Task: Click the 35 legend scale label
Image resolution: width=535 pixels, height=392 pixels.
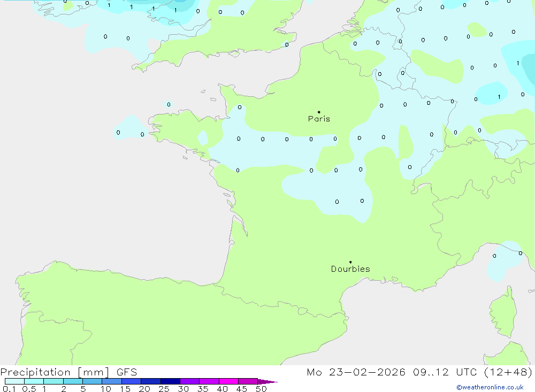Action: (203, 389)
